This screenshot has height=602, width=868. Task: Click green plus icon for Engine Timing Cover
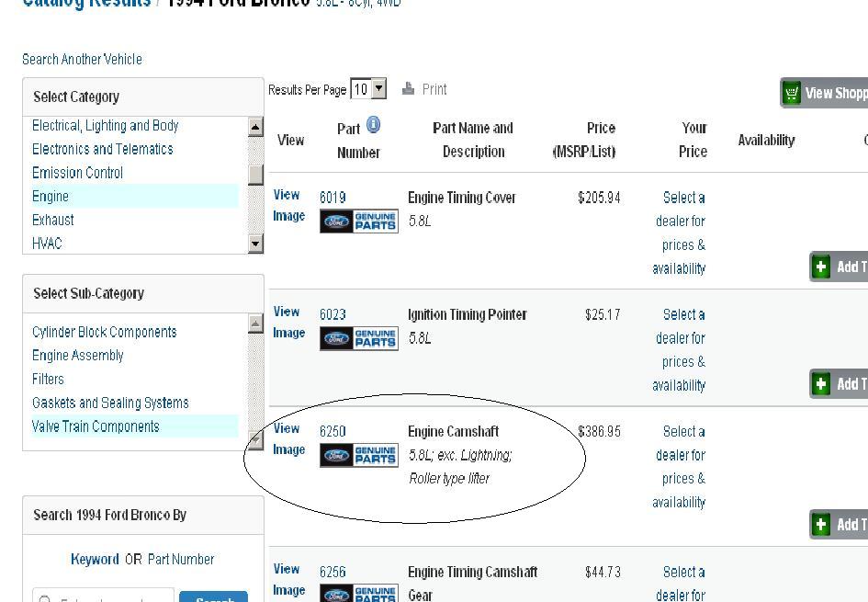pyautogui.click(x=821, y=267)
